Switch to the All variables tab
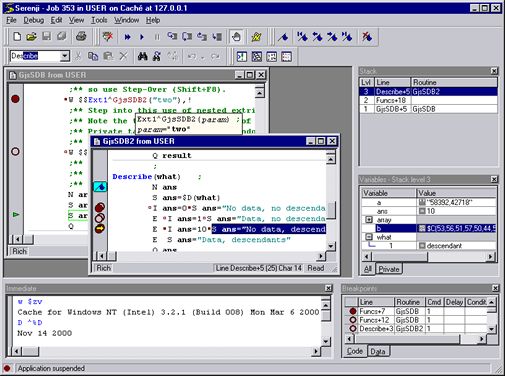 pyautogui.click(x=368, y=269)
